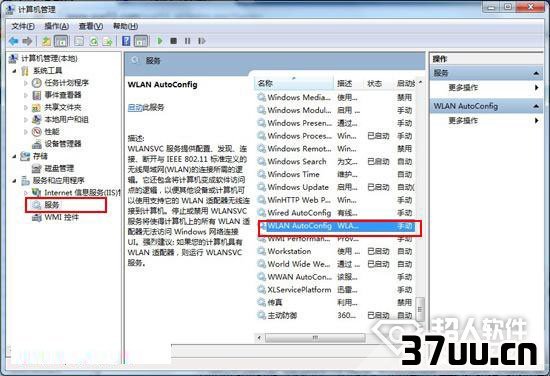Click the Stop Service square icon
Viewport: 550px width, 376px height.
(173, 41)
